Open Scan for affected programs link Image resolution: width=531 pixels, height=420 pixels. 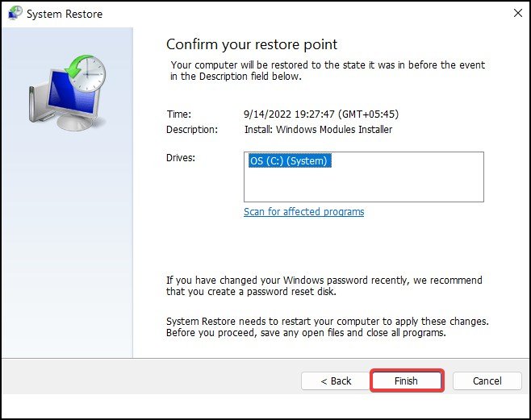(303, 212)
